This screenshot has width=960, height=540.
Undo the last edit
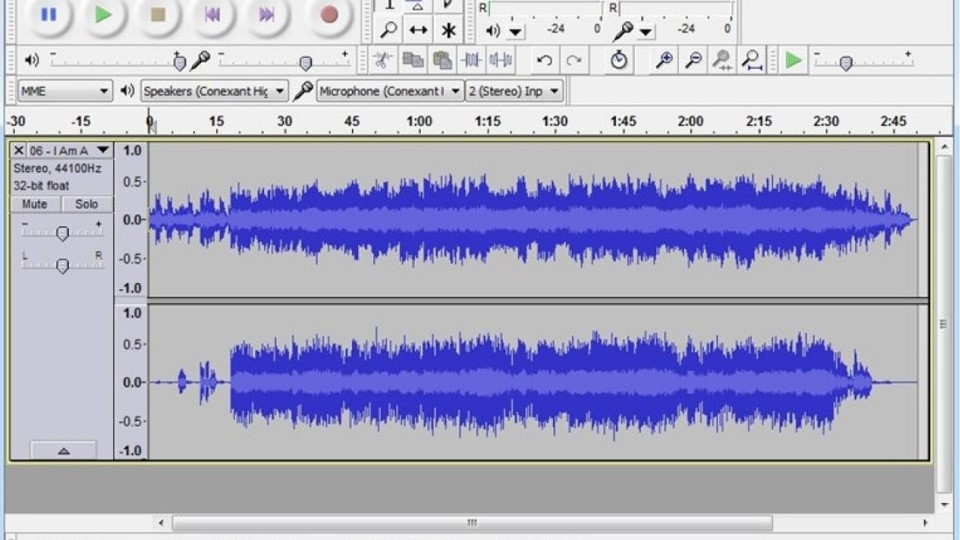(544, 60)
